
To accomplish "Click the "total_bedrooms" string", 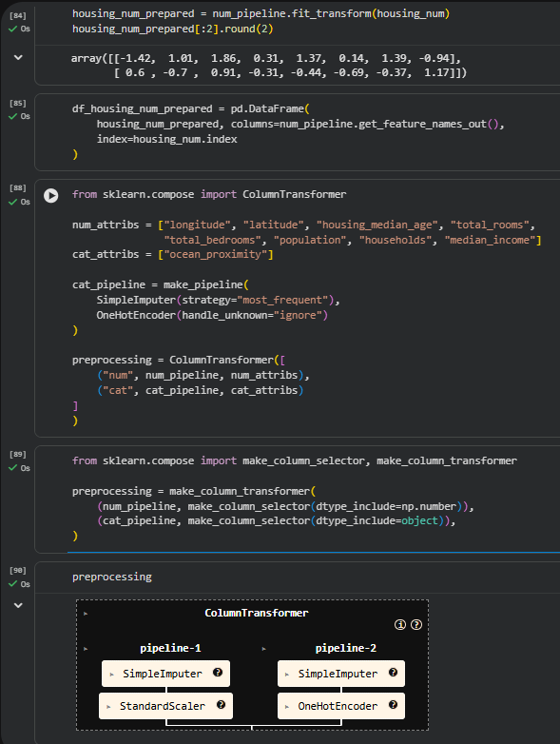I will tap(212, 240).
